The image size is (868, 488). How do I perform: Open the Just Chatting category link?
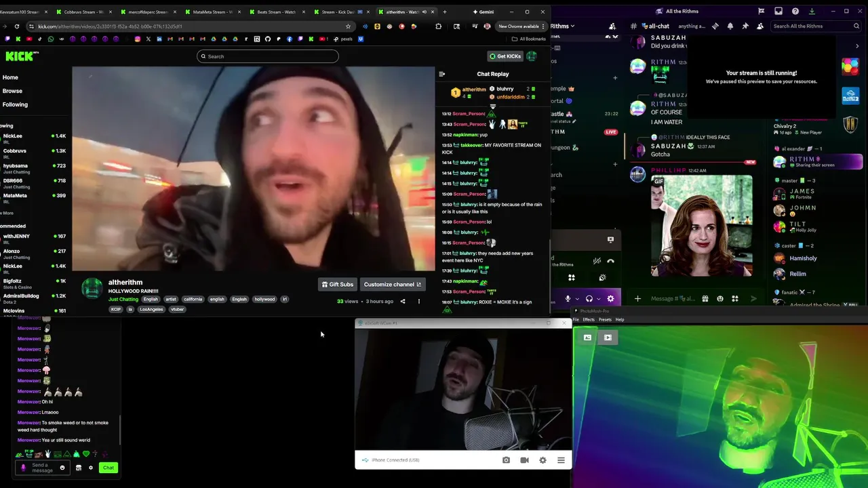[x=123, y=299]
